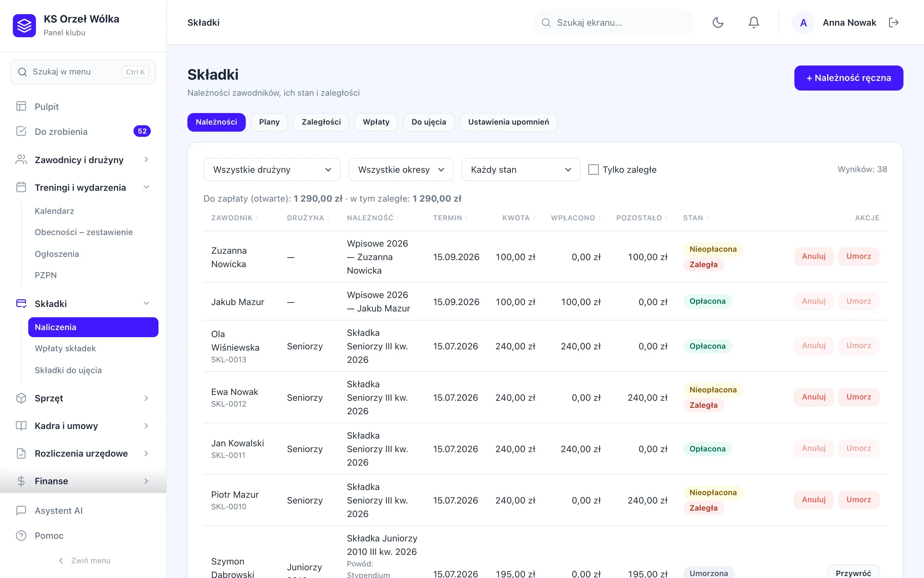Focus the Szukaj w menu field

coord(83,72)
